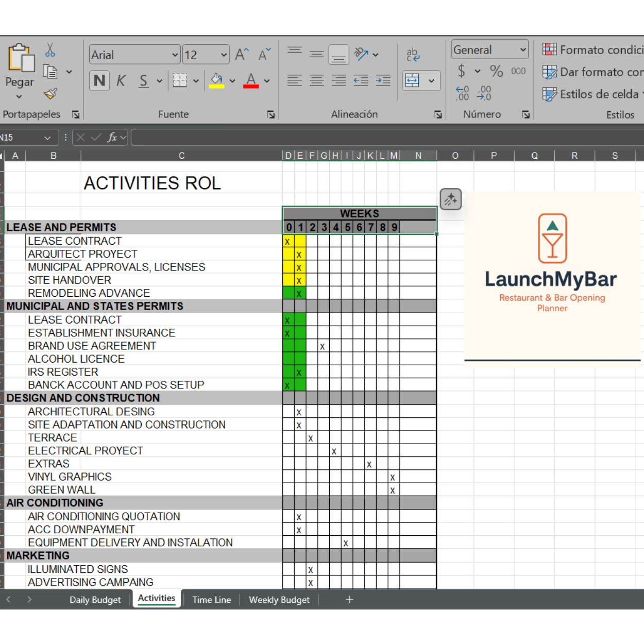Expand borders dropdown arrow
Screen dimensions: 644x644
coord(196,81)
